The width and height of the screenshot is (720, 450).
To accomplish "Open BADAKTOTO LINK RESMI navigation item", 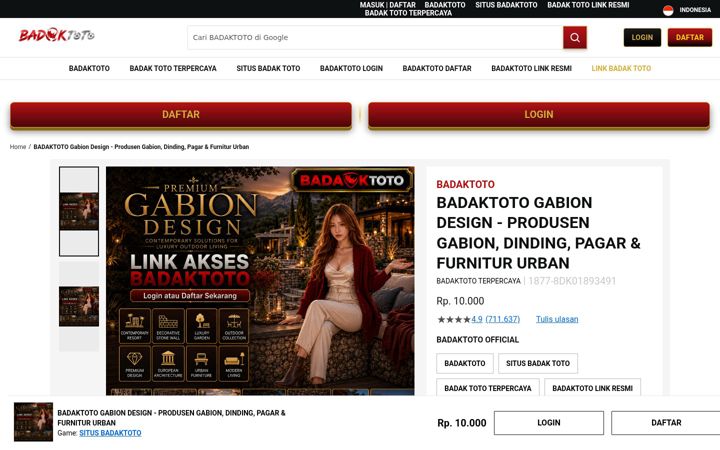I will (x=531, y=68).
